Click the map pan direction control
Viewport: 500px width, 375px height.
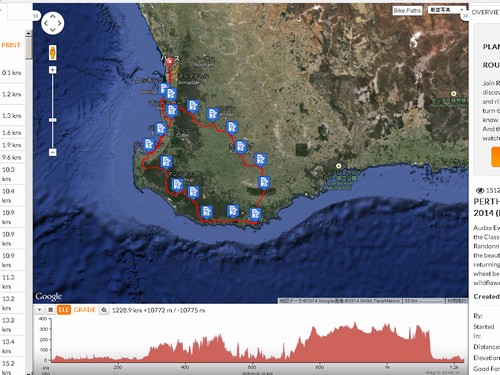coord(53,23)
